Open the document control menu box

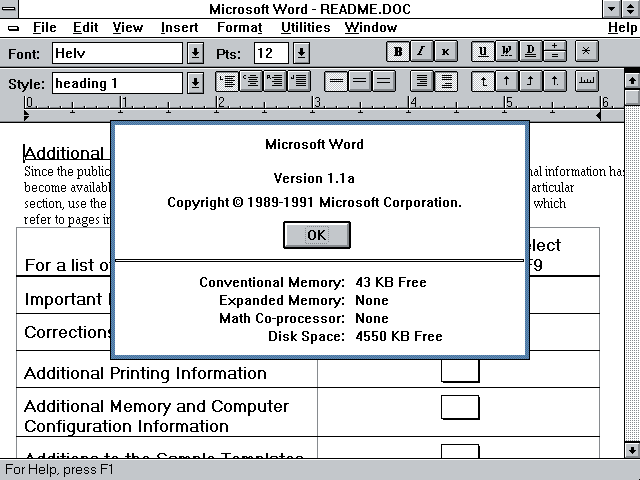(13, 28)
